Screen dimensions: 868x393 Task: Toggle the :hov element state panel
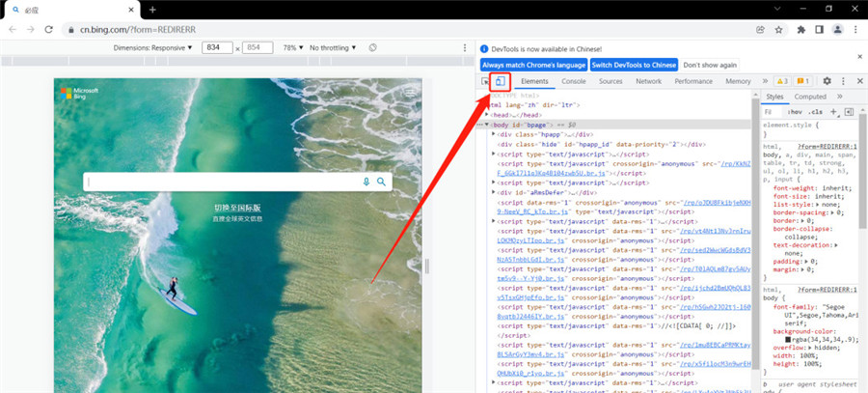point(795,112)
